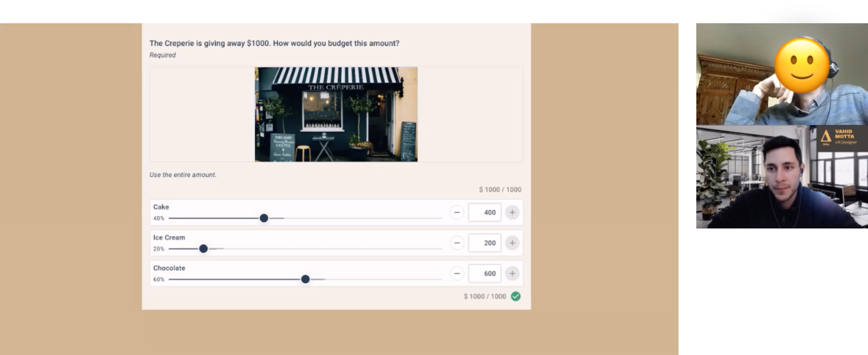
Task: Click the top video feed with smiley face
Action: click(x=782, y=75)
